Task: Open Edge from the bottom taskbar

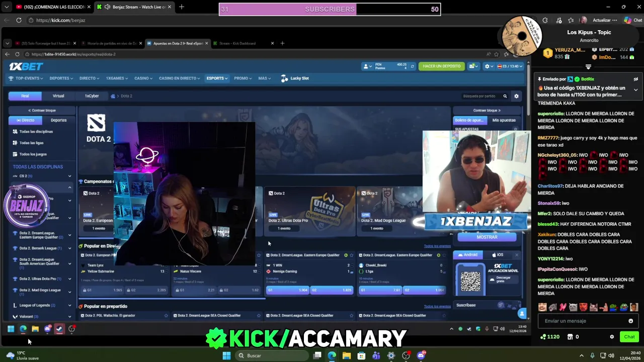Action: tap(332, 356)
